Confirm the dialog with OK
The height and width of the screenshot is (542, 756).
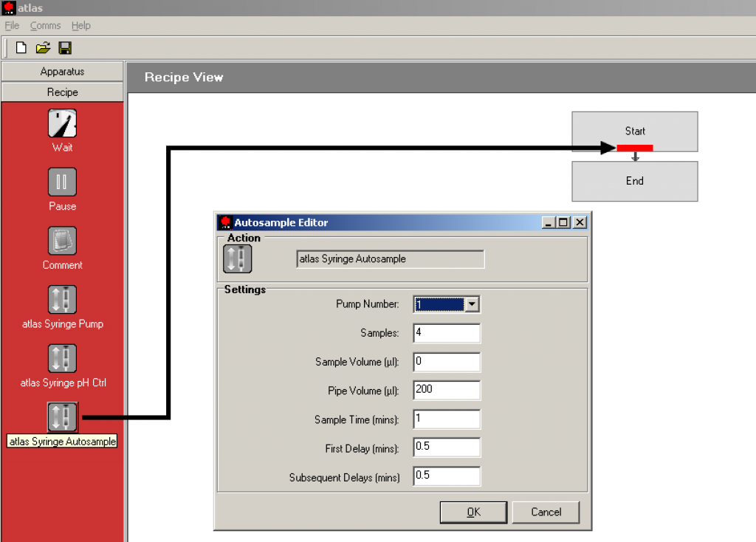point(473,512)
